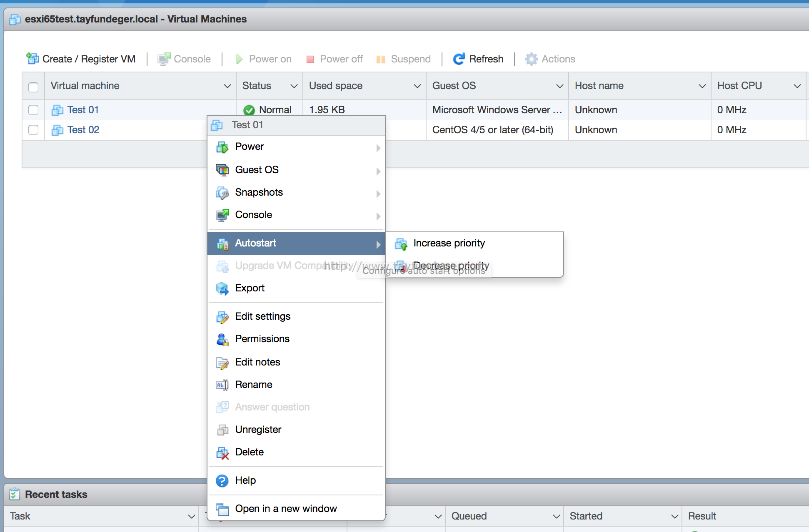Image resolution: width=809 pixels, height=532 pixels.
Task: Click the Console icon in context menu
Action: click(222, 215)
